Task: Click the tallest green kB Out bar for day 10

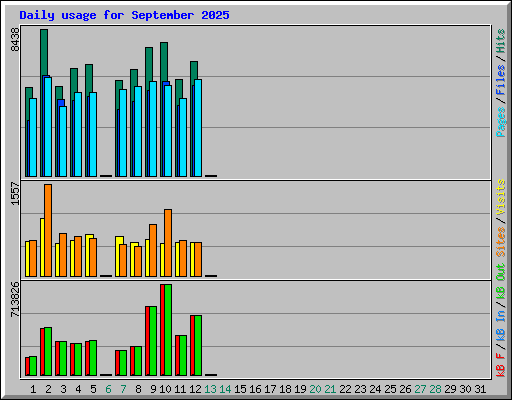Action: click(x=168, y=330)
